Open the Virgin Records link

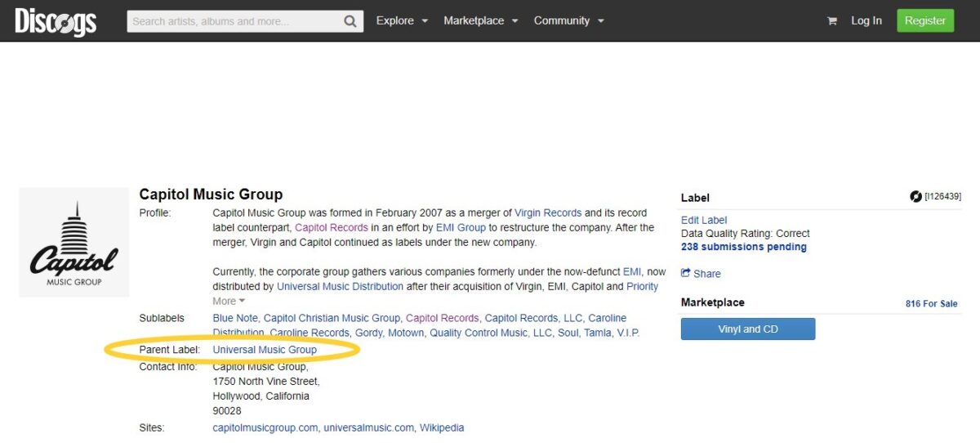click(x=548, y=213)
